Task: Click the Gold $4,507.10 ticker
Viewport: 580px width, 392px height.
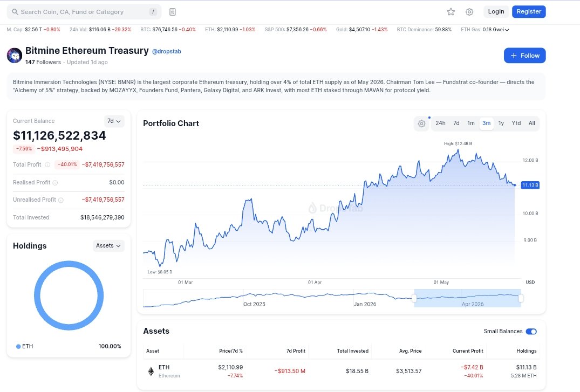Action: 361,30
